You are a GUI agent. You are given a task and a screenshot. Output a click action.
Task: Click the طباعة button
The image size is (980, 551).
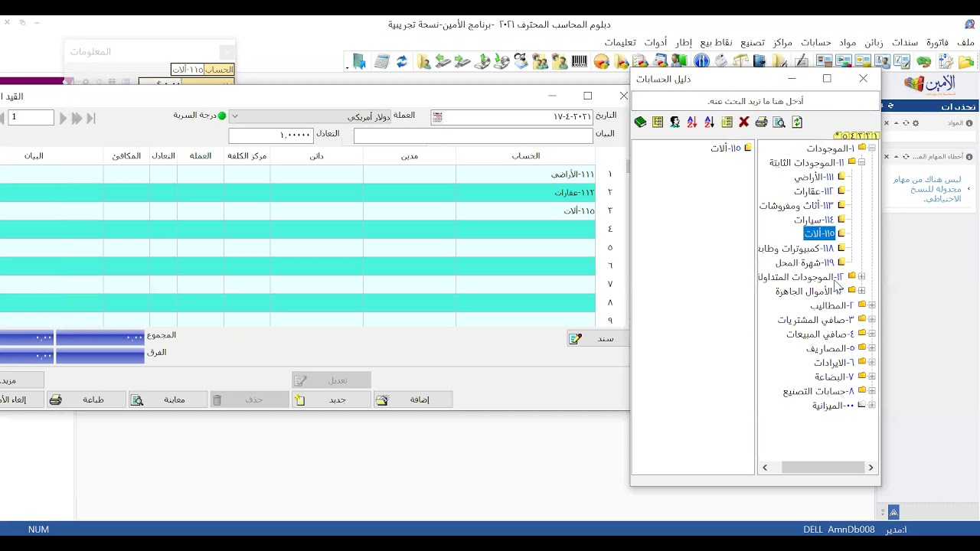(86, 399)
